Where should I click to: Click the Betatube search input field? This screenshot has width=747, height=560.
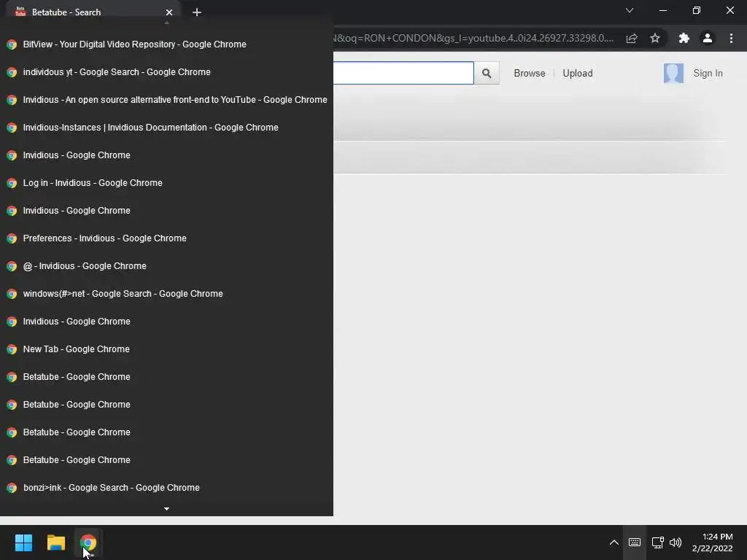[x=403, y=73]
